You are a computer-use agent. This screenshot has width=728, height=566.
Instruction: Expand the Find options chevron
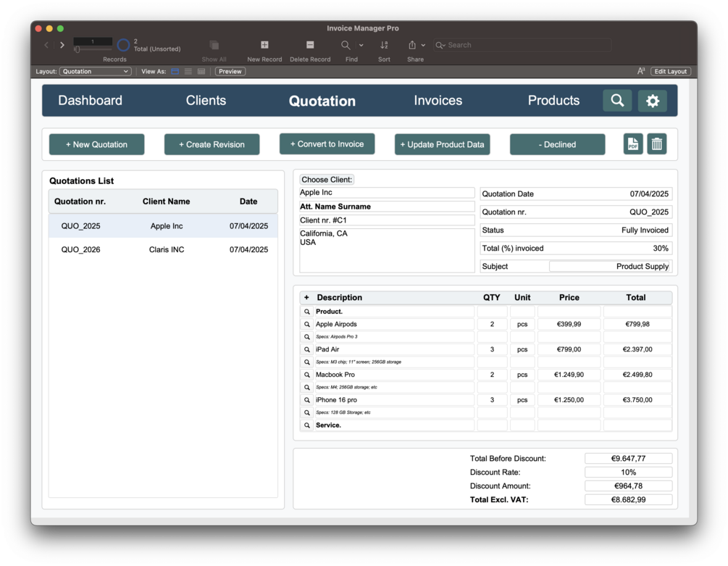click(361, 45)
